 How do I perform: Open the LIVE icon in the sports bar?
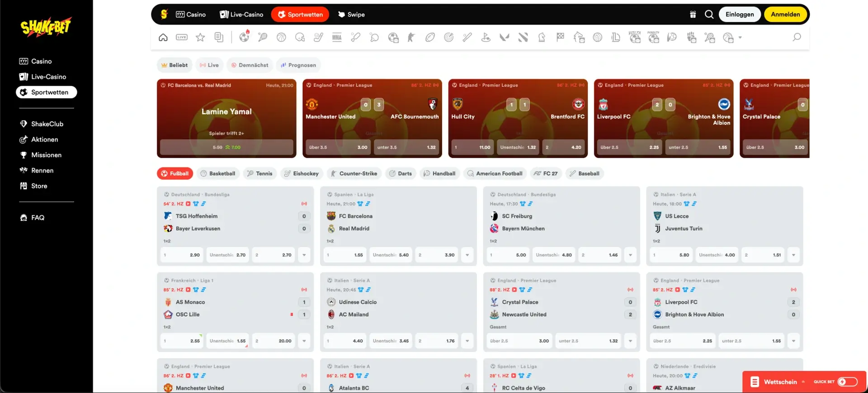click(182, 37)
